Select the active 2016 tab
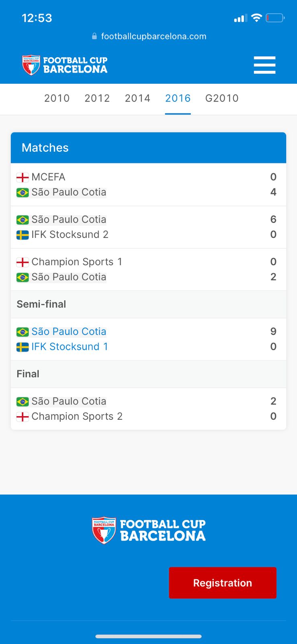Viewport: 297px width, 644px height. (x=178, y=98)
